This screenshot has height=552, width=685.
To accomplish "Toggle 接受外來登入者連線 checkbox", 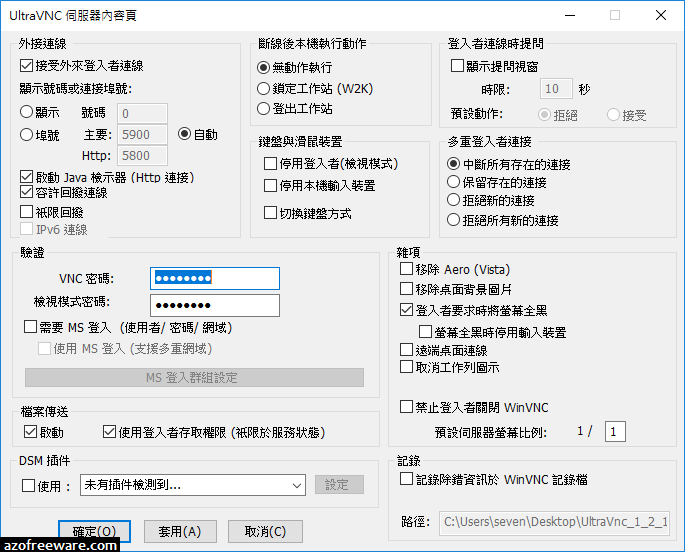I will click(x=27, y=66).
